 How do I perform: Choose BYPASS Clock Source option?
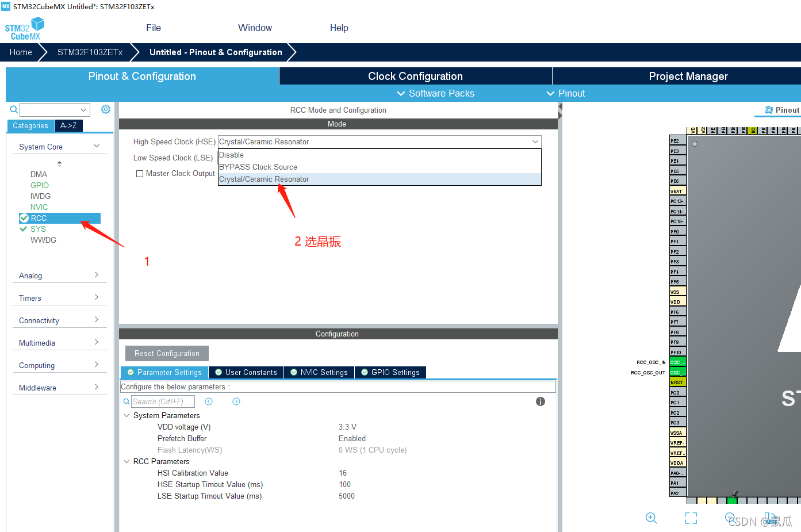pos(380,167)
